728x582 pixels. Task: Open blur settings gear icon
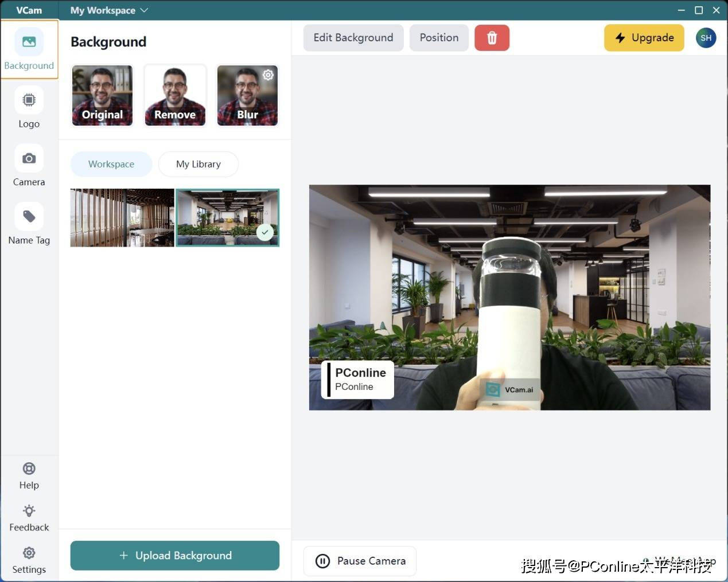coord(268,75)
